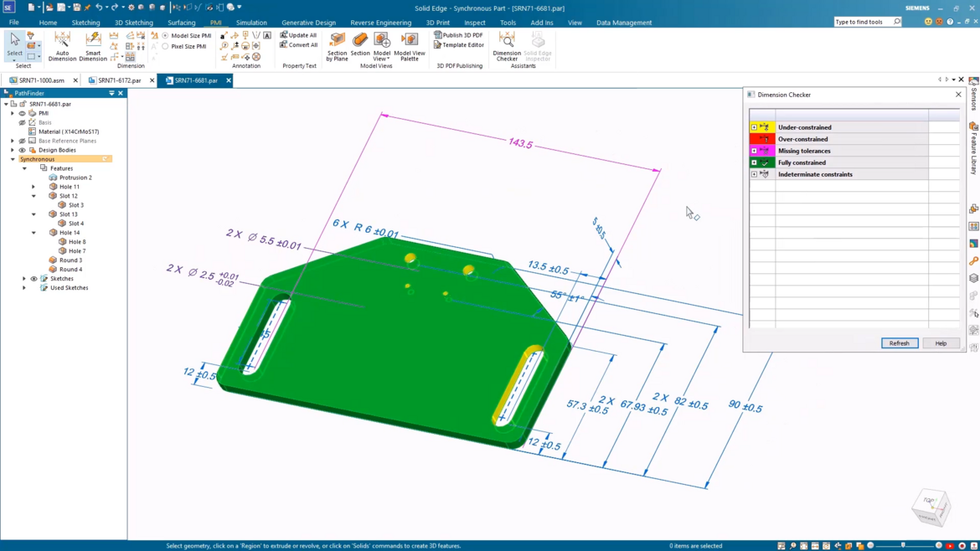Click the Type to find tools search box
This screenshot has width=980, height=551.
click(863, 22)
